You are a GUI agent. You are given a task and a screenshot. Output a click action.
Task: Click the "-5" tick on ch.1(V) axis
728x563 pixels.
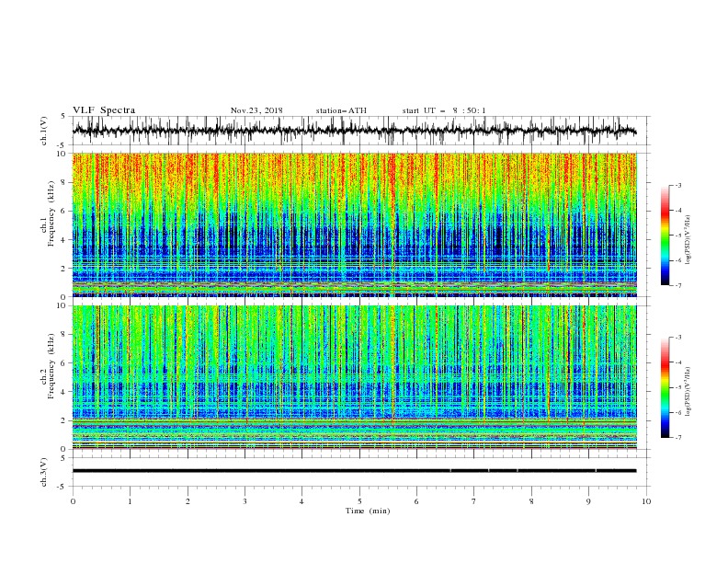pos(63,145)
